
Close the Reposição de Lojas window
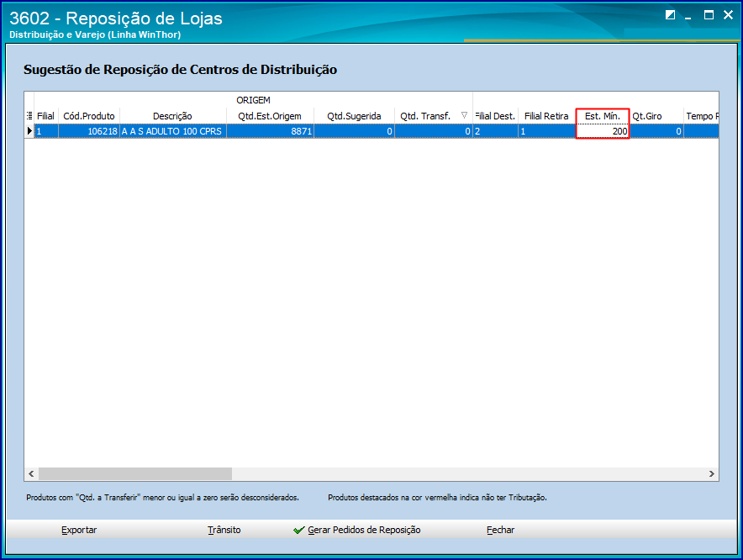pos(729,14)
